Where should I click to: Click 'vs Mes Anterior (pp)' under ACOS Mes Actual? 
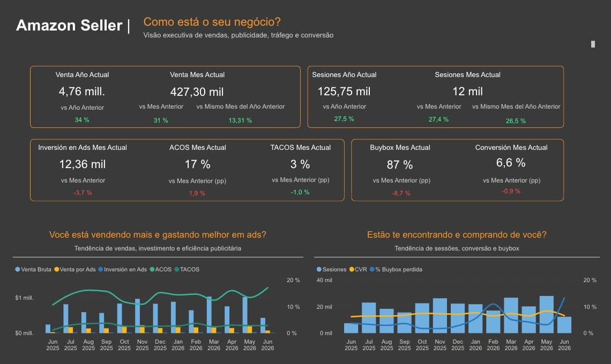198,181
